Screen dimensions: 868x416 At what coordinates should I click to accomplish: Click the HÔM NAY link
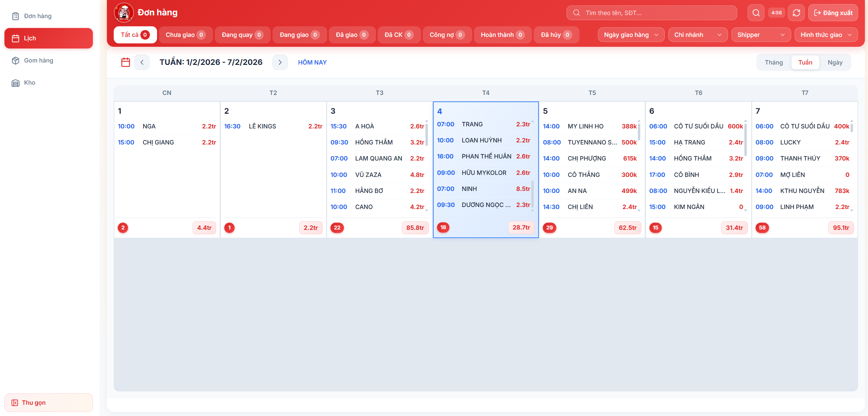click(x=312, y=62)
